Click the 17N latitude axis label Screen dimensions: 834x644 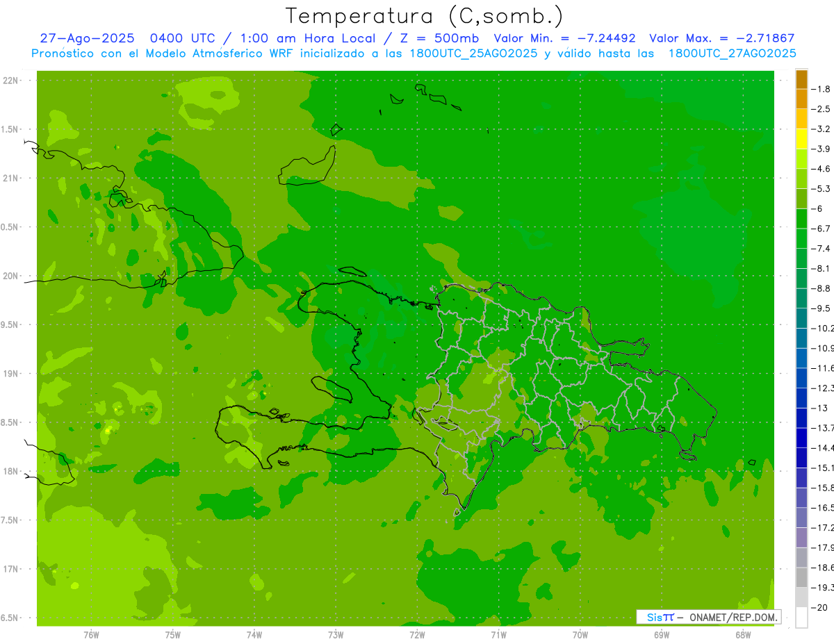tap(10, 569)
